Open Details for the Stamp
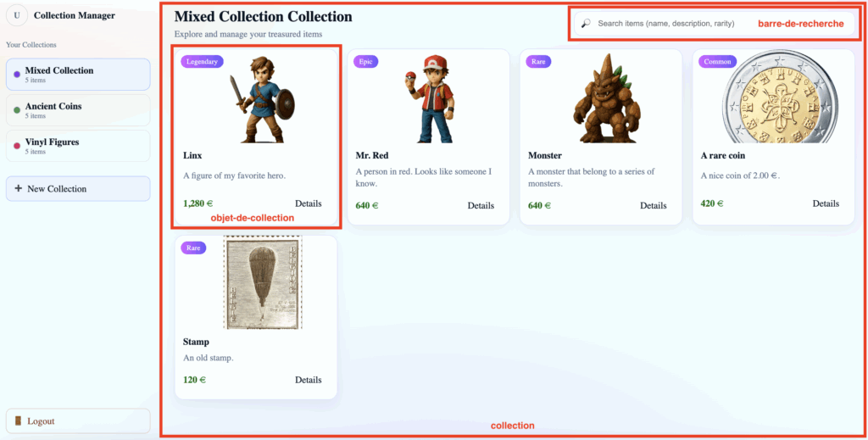Screen dimensions: 868x440 (308, 380)
